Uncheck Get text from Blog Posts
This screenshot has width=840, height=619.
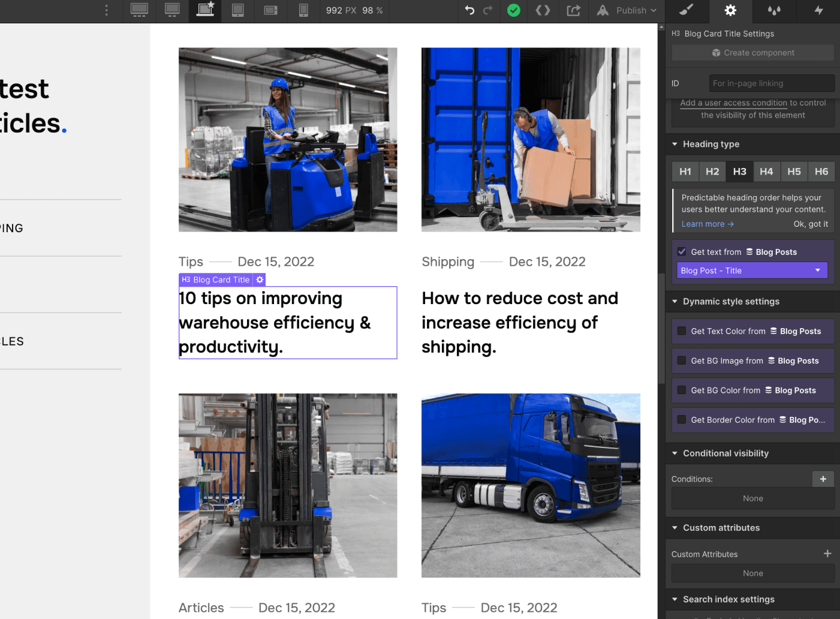coord(681,251)
